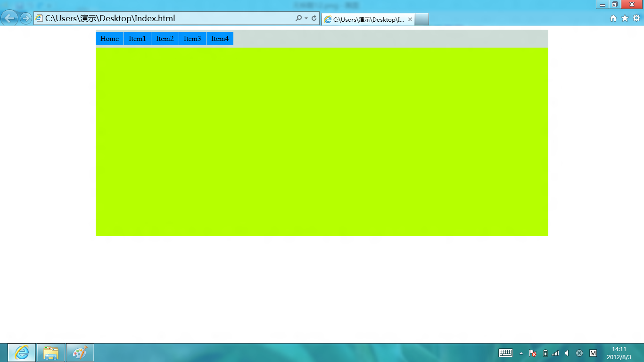Image resolution: width=644 pixels, height=362 pixels.
Task: Refresh the page using the reload icon
Action: coord(314,18)
